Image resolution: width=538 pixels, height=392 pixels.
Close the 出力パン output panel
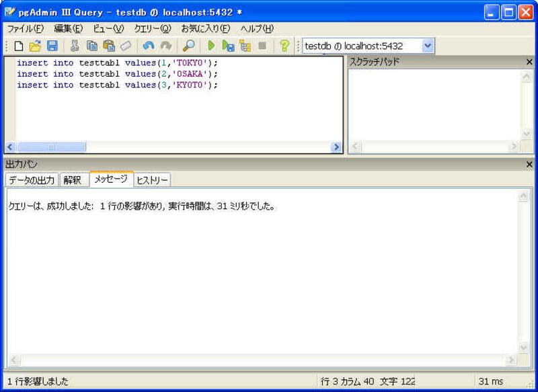tap(529, 165)
